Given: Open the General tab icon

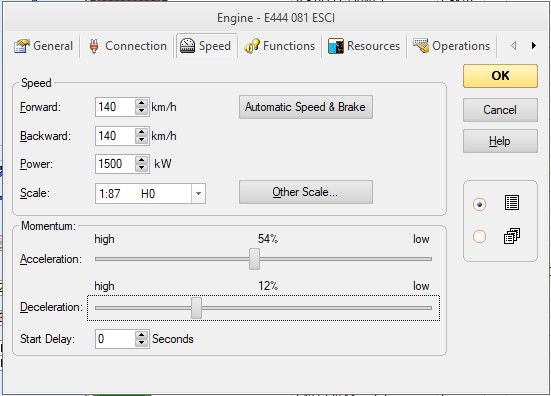Looking at the screenshot, I should [x=21, y=46].
